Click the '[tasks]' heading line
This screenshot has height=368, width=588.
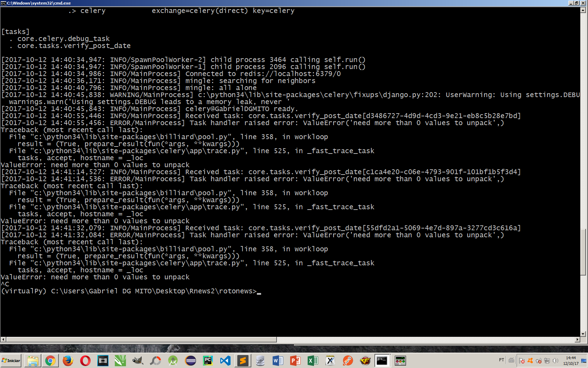[15, 32]
